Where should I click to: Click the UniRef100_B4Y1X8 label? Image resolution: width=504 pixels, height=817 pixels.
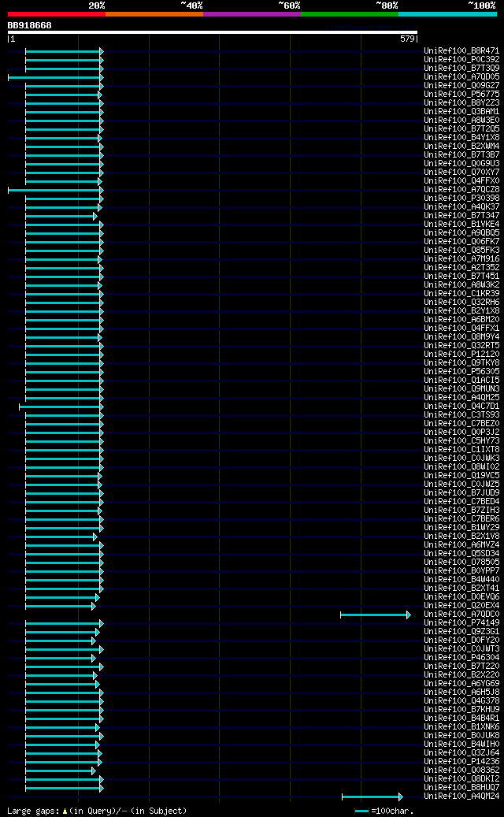[461, 138]
